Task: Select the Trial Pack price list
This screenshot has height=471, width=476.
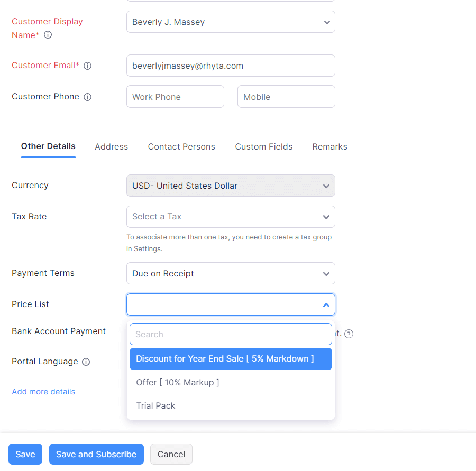Action: coord(155,405)
